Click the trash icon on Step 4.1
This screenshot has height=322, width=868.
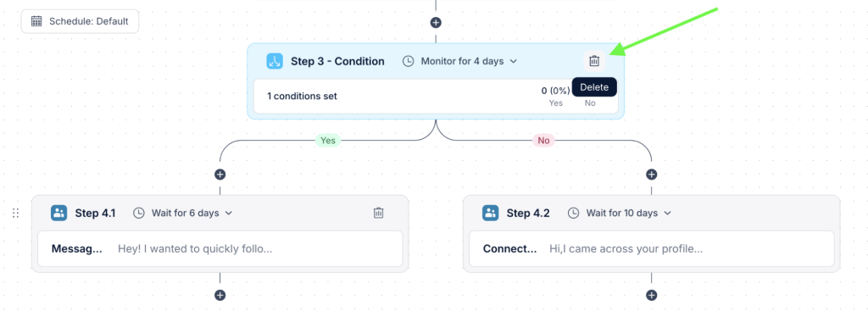(379, 213)
